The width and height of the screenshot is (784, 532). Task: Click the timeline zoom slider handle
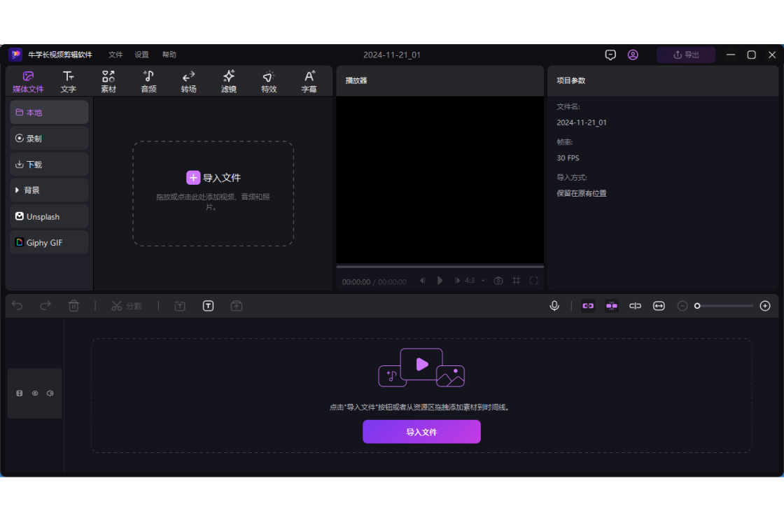click(x=697, y=306)
